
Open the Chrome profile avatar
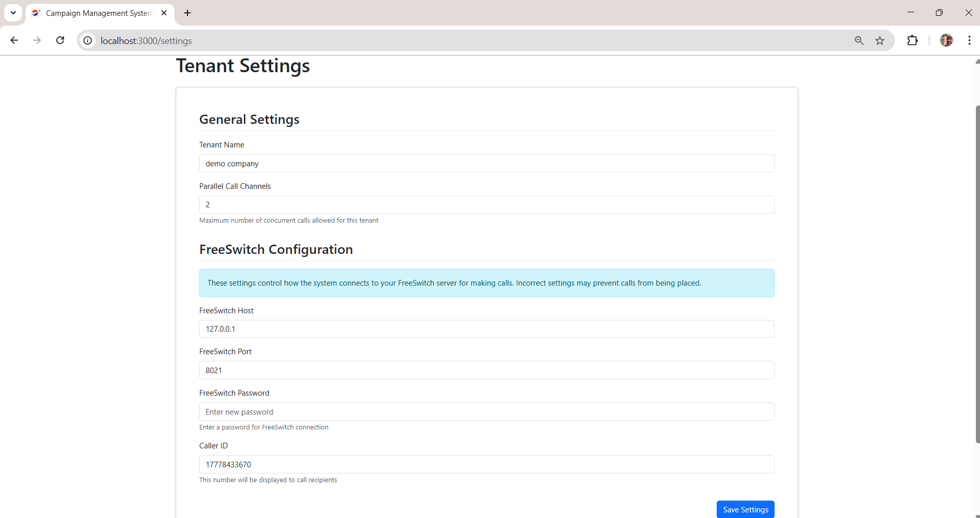click(x=946, y=40)
